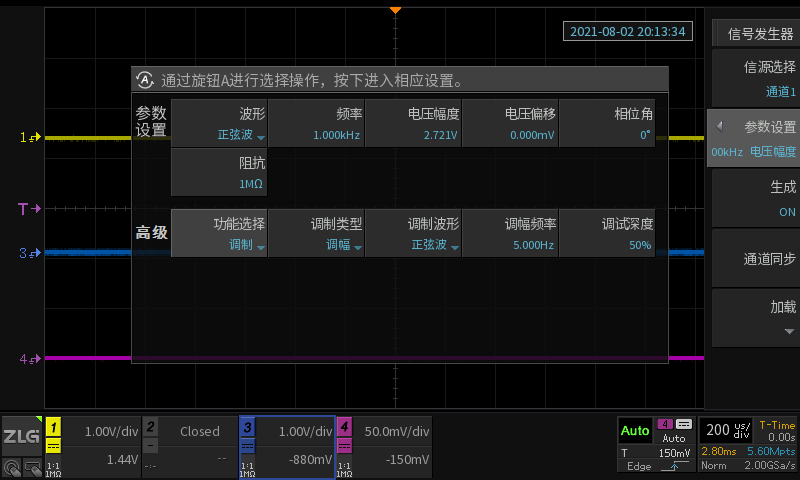Screen dimensions: 800x480
Task: Open the 参数设置 parameter settings menu
Action: tap(755, 139)
